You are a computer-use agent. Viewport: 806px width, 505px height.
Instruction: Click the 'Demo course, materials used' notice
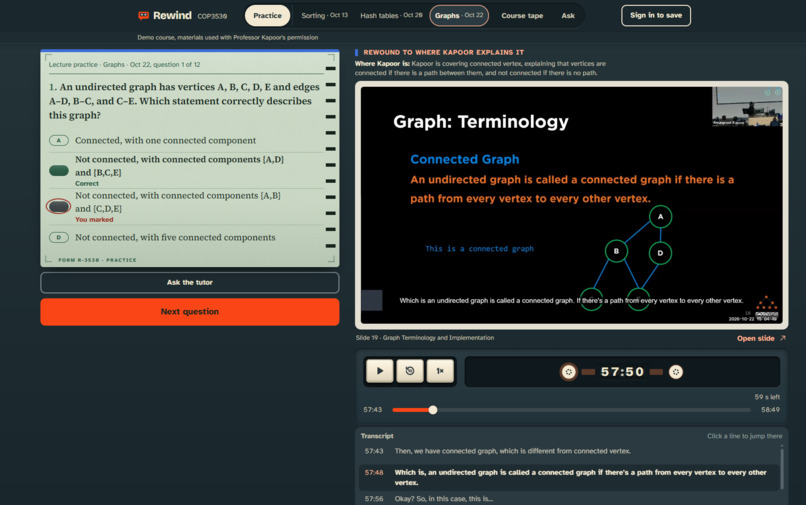228,38
